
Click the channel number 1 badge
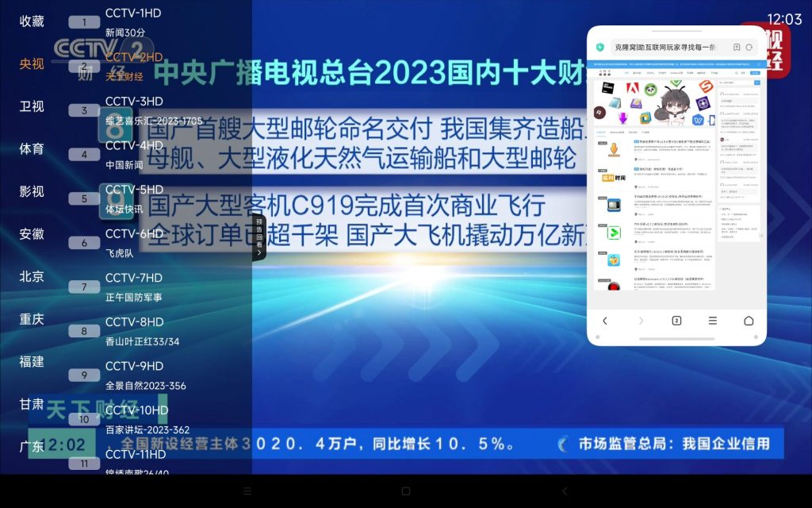pos(84,21)
